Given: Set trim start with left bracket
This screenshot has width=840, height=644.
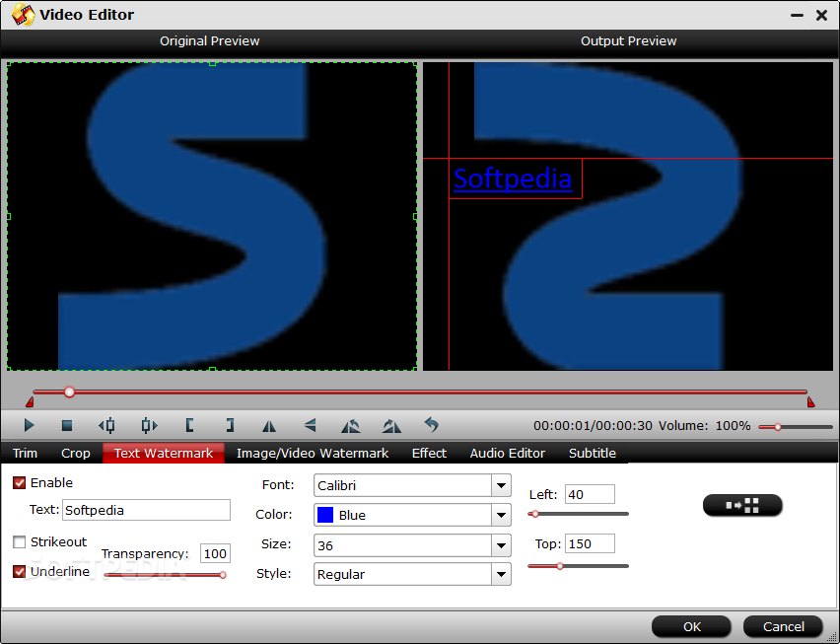Looking at the screenshot, I should pos(189,425).
